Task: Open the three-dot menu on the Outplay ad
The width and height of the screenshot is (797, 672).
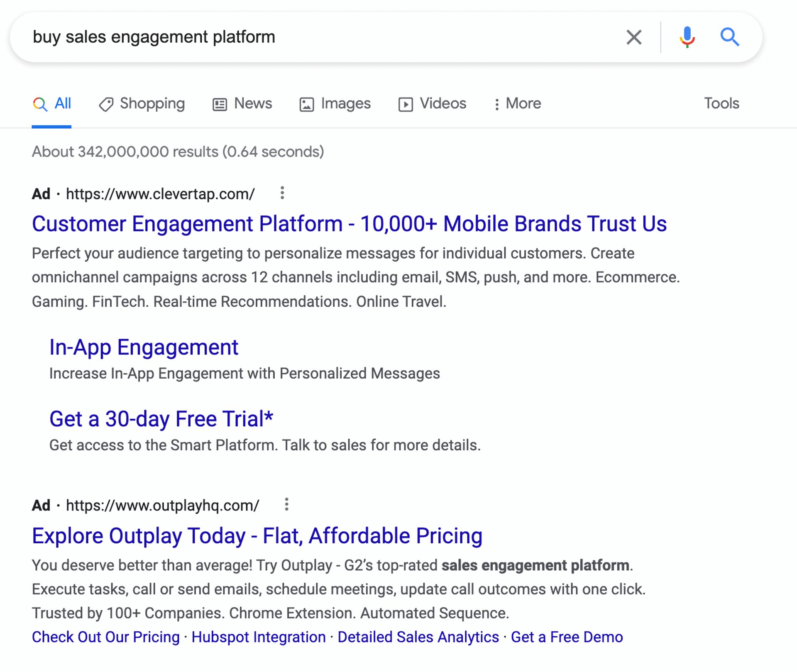Action: pos(286,504)
